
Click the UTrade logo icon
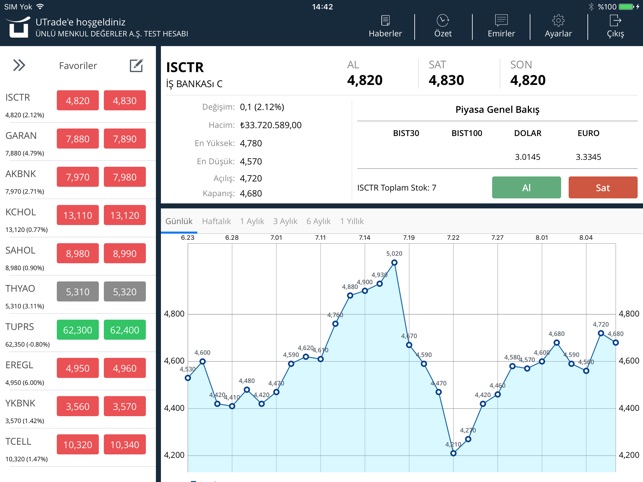coord(18,27)
